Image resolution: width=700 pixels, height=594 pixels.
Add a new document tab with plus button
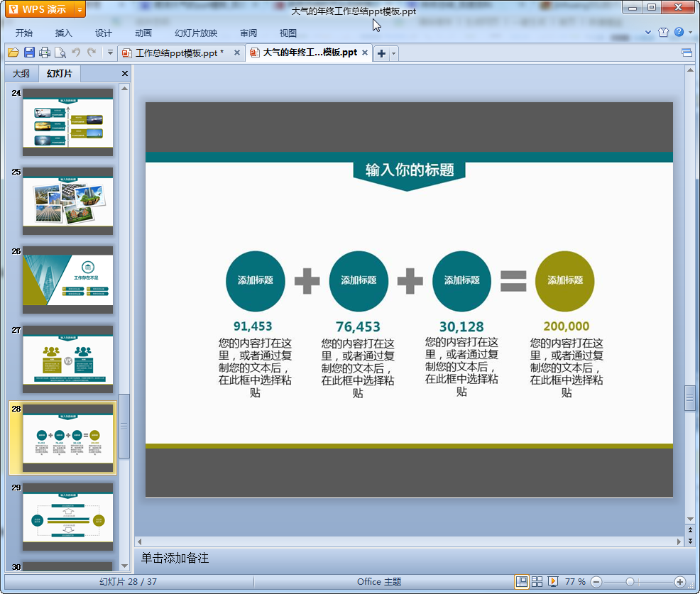(381, 53)
